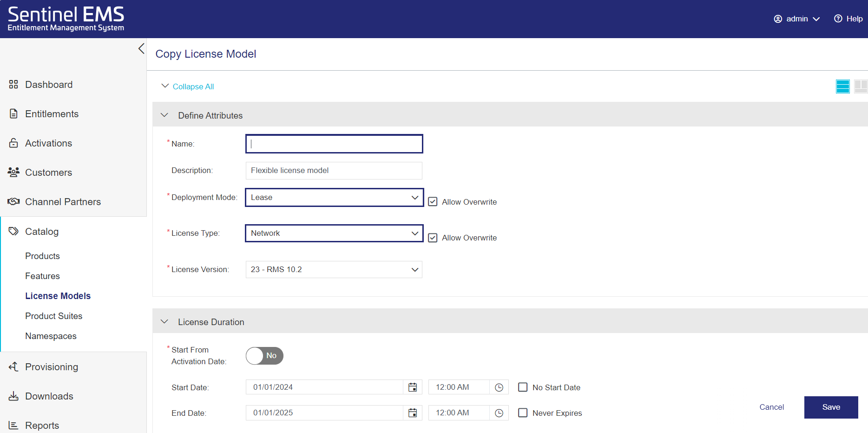This screenshot has width=868, height=433.
Task: Save the copied license model
Action: point(831,407)
